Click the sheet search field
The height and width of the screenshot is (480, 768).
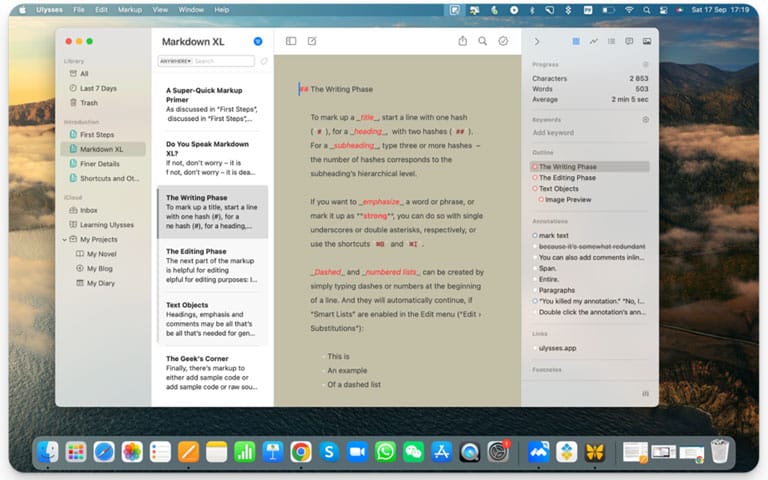tap(223, 61)
